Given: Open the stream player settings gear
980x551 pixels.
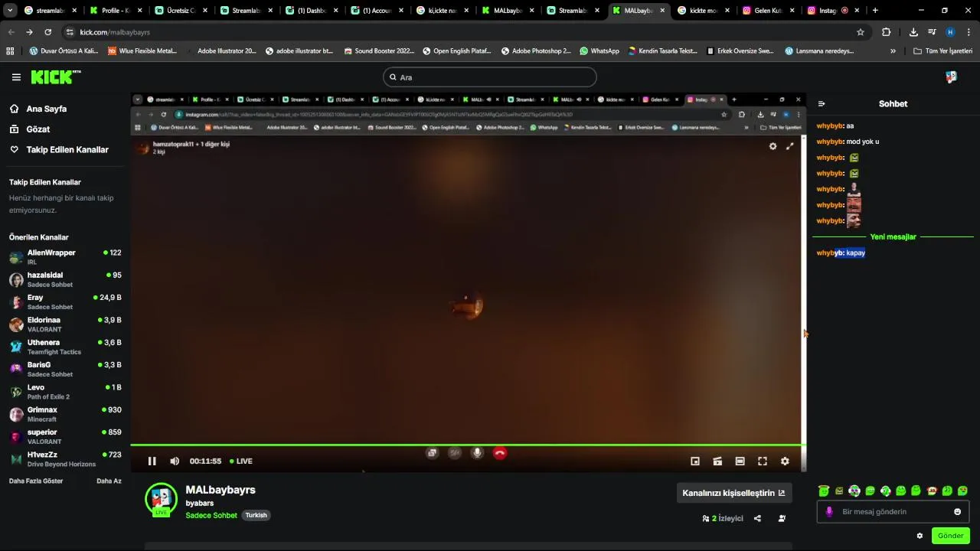Looking at the screenshot, I should tap(785, 461).
